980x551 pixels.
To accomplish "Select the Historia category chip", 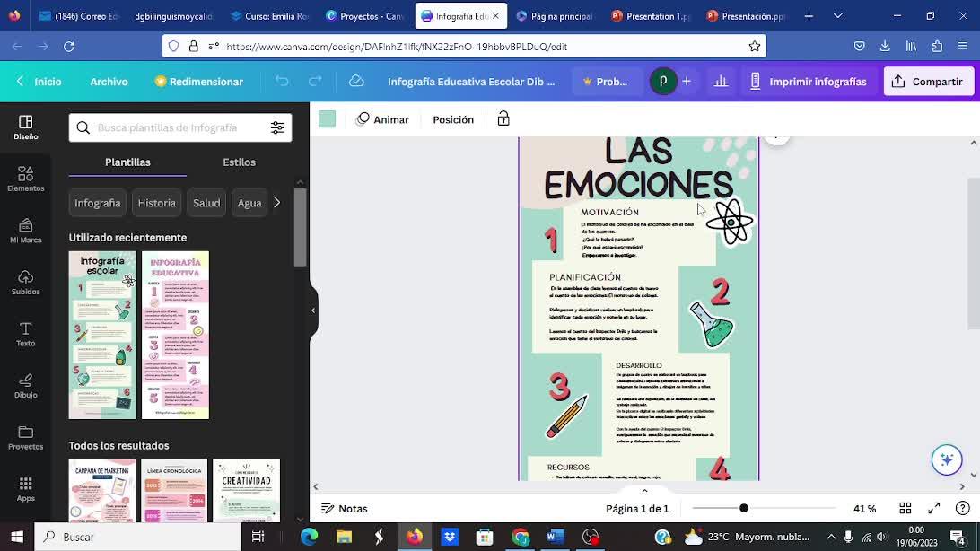I will pyautogui.click(x=156, y=203).
